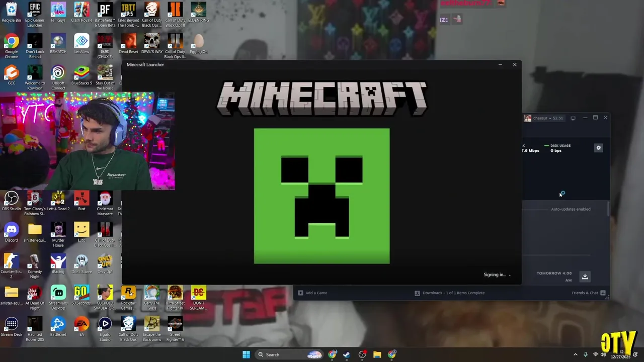Select the Street Fighter 6 desktop icon
Image resolution: width=644 pixels, height=362 pixels.
coord(175,328)
